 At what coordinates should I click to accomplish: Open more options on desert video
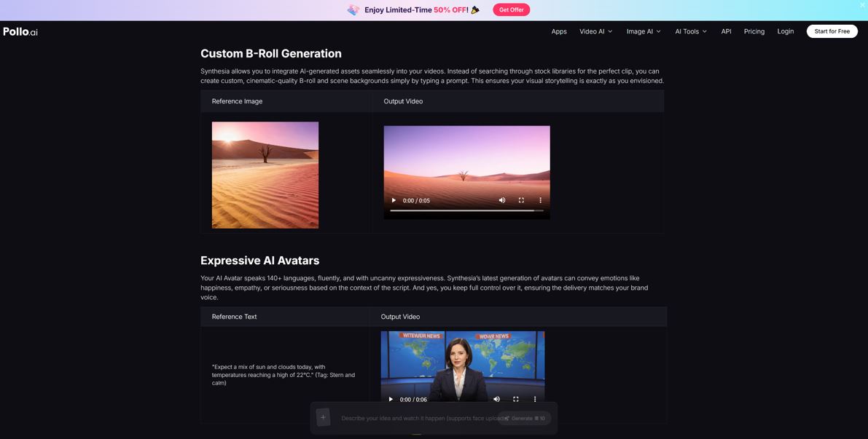[540, 200]
